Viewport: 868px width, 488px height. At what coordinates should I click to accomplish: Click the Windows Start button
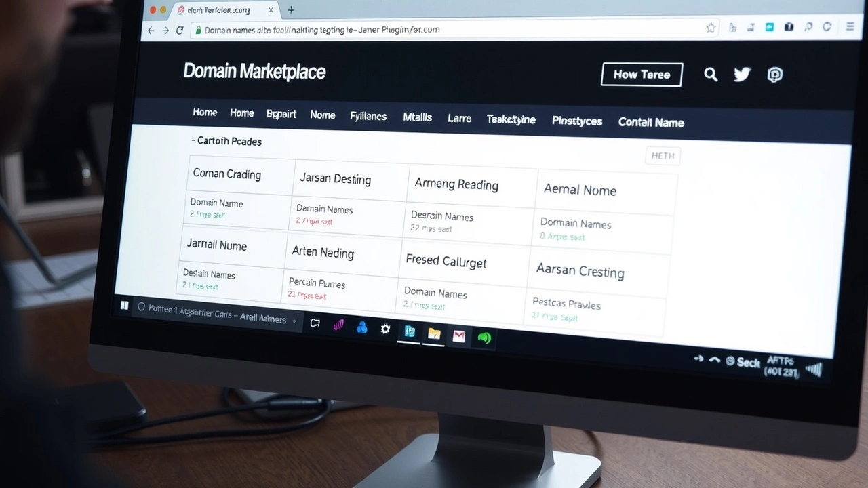tap(125, 306)
